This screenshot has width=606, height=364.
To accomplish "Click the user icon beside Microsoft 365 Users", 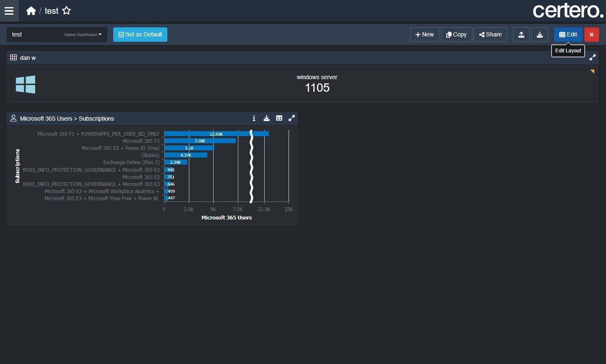I will (13, 119).
